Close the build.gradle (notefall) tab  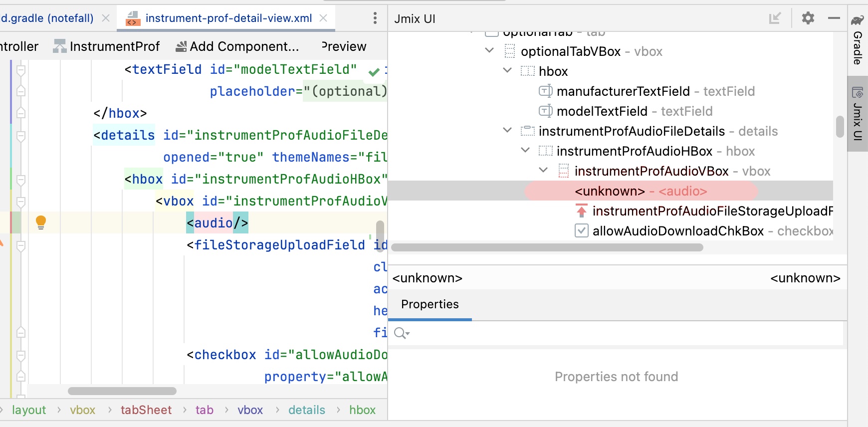(106, 18)
